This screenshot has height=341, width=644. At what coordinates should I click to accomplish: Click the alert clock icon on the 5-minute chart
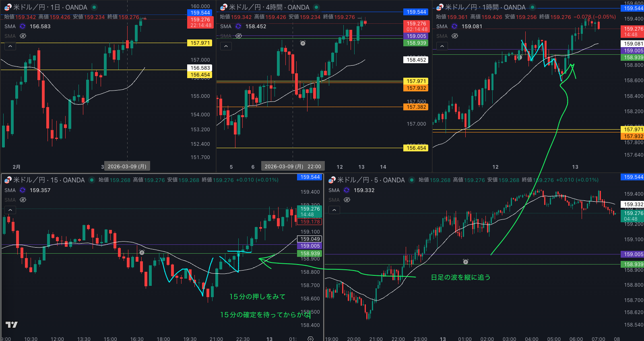(466, 262)
